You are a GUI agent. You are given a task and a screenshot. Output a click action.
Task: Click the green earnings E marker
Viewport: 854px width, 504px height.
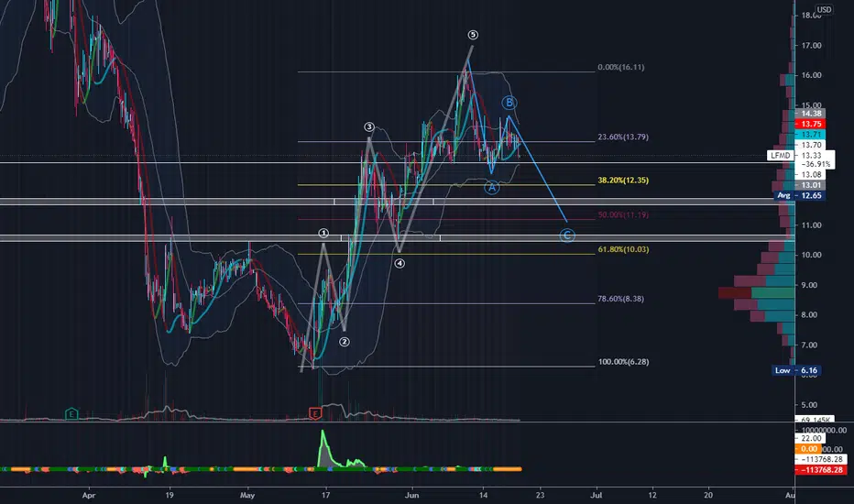tap(71, 413)
